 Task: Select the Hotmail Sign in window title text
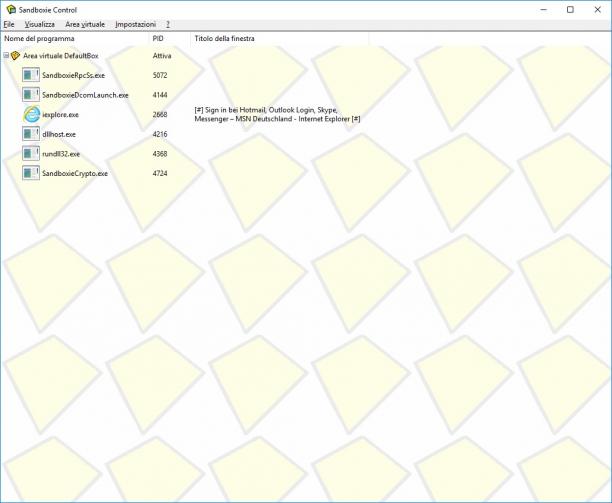[277, 114]
